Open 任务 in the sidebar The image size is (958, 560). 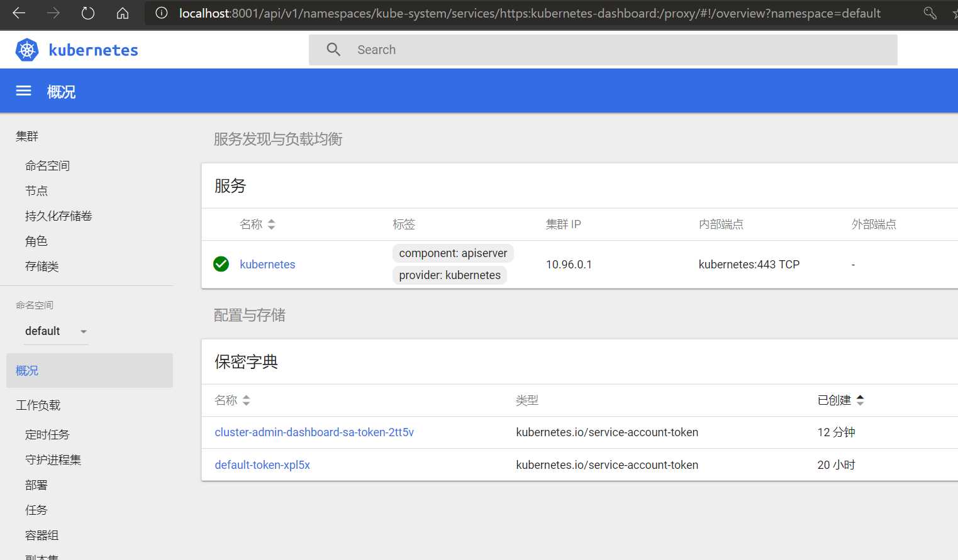(36, 510)
